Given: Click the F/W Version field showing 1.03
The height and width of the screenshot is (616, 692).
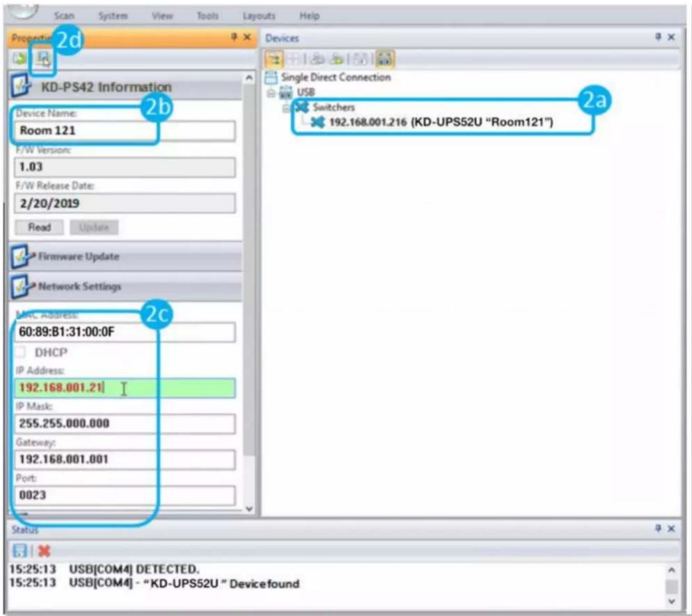Looking at the screenshot, I should (x=125, y=167).
